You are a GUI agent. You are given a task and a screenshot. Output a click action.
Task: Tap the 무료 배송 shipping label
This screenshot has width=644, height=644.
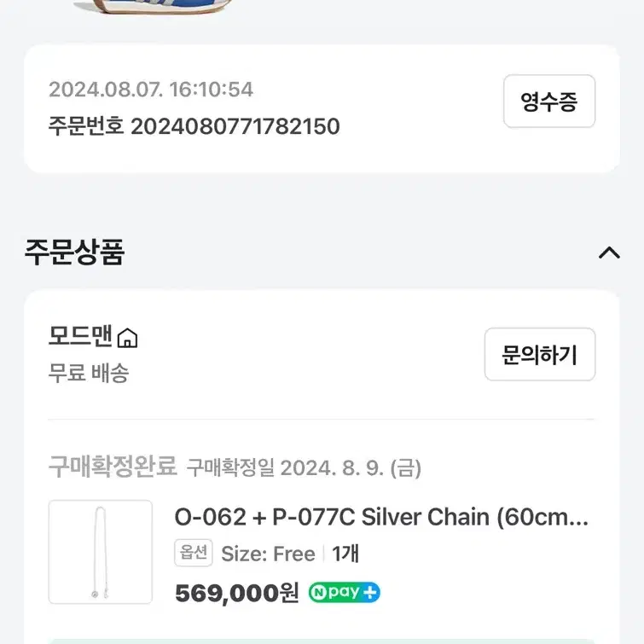[89, 373]
